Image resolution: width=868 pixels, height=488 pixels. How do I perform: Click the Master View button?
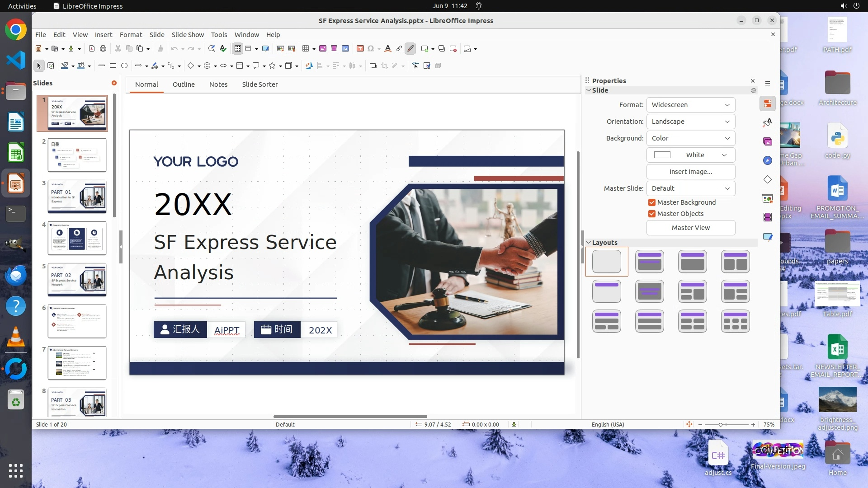tap(690, 228)
